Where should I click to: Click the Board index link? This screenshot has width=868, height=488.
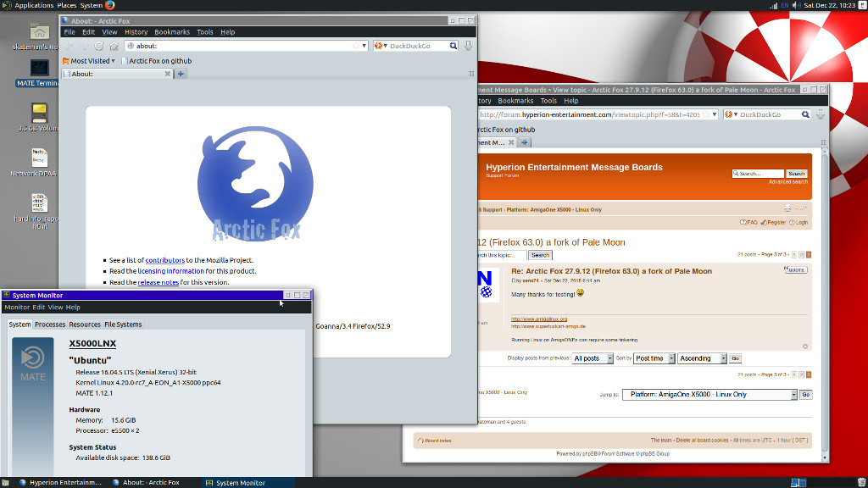pos(435,441)
